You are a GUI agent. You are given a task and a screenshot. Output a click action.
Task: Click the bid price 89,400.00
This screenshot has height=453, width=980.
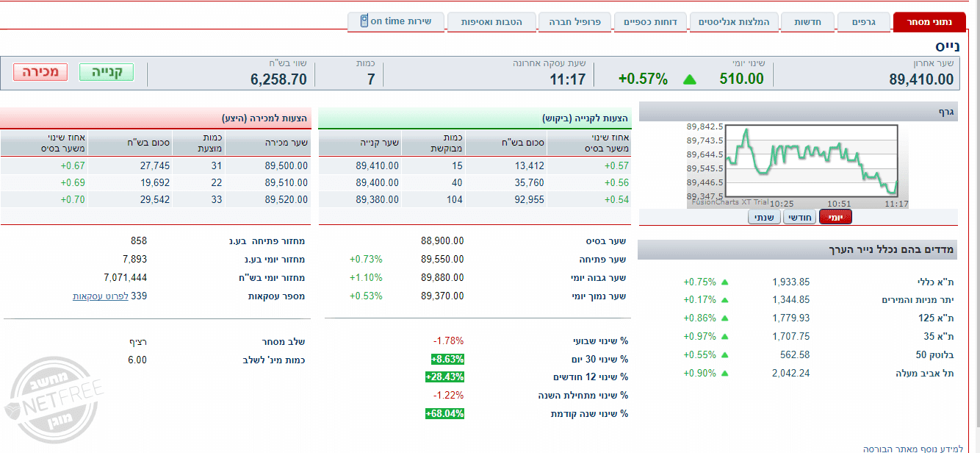tap(378, 182)
